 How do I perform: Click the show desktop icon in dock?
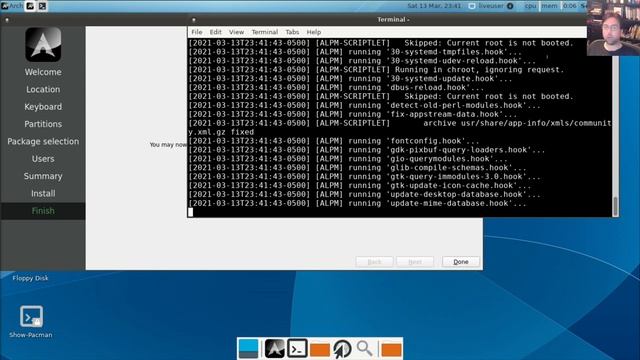(248, 349)
